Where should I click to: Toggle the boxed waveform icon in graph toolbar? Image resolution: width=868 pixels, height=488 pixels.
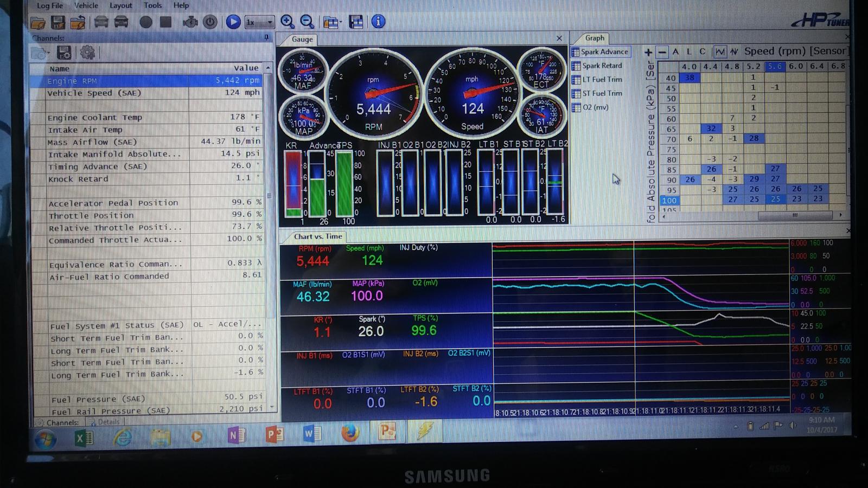720,52
